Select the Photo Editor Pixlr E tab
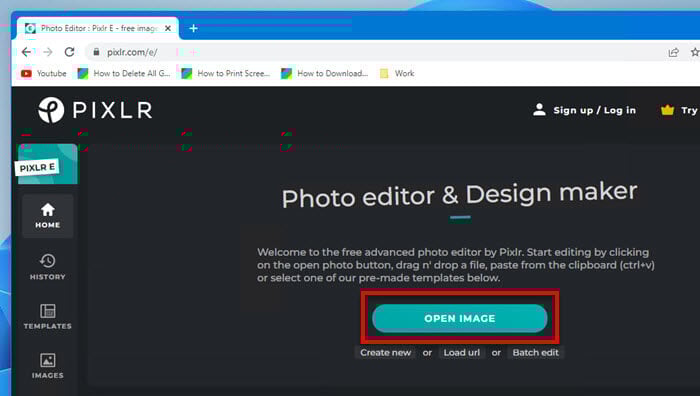Viewport: 700px width, 396px height. tap(98, 28)
